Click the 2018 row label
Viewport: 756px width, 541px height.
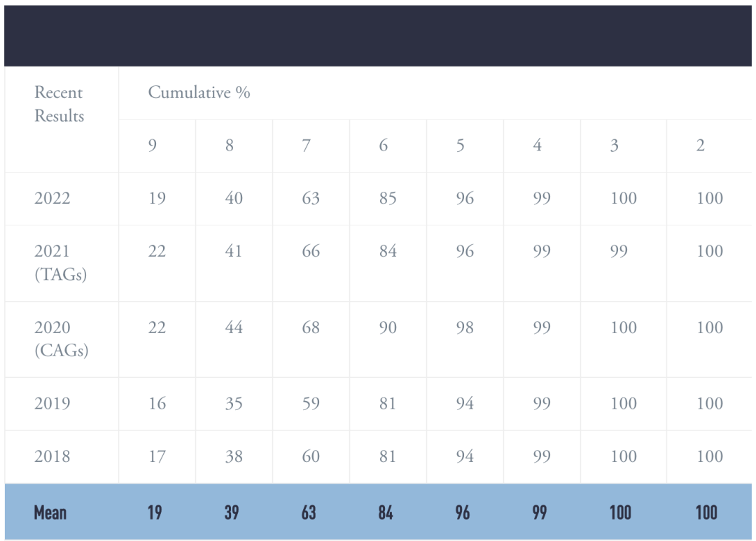(52, 456)
